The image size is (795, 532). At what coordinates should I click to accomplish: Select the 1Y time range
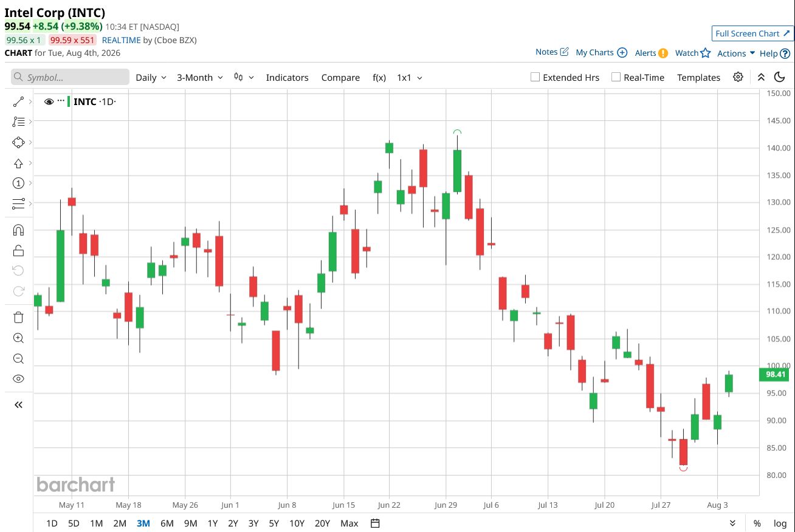coord(213,523)
